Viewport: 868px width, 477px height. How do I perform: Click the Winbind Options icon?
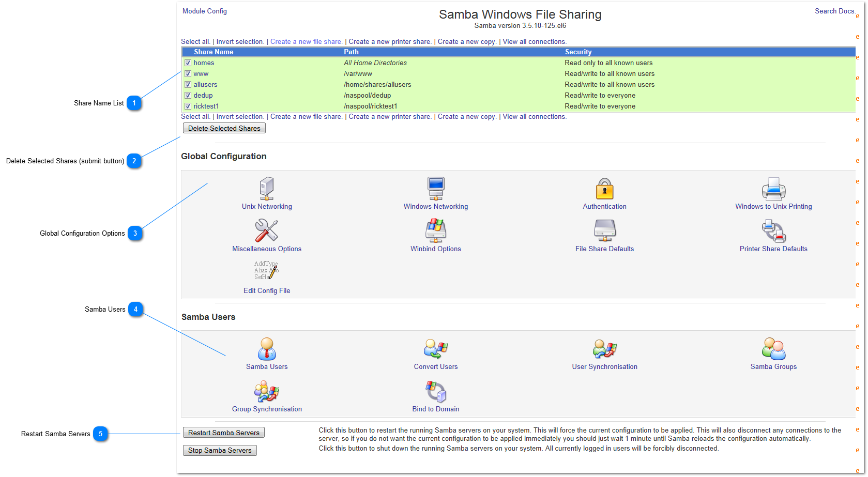(436, 230)
